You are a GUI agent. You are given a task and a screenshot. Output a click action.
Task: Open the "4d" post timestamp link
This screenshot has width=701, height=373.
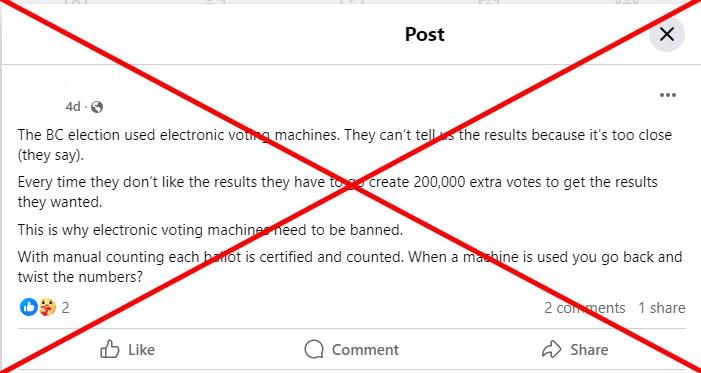73,106
